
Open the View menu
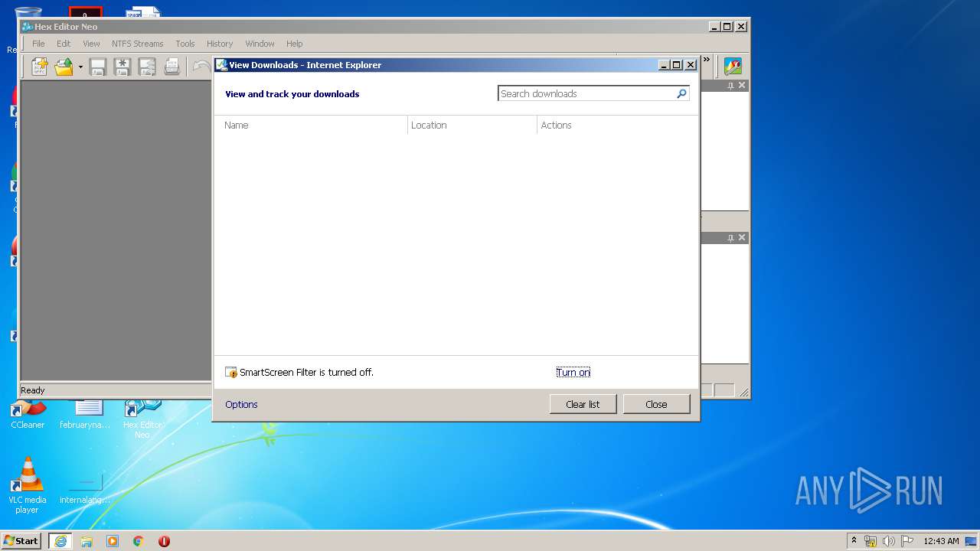[x=91, y=44]
